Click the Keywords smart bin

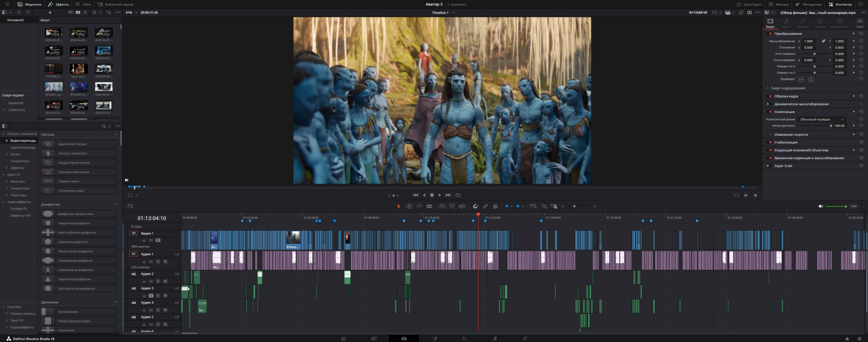click(x=16, y=103)
